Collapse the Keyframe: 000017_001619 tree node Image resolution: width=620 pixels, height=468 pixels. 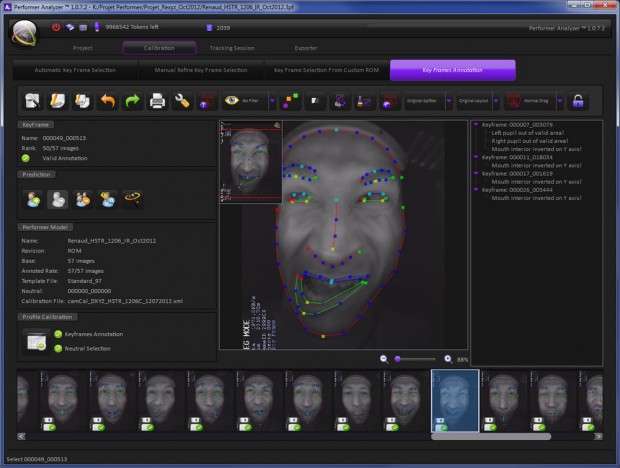tap(475, 173)
